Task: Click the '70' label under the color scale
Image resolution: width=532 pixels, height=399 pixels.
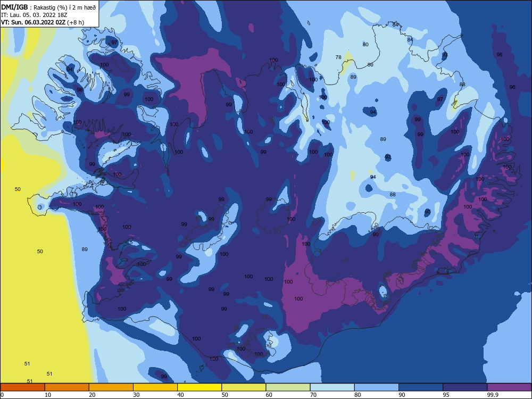Action: tap(313, 395)
